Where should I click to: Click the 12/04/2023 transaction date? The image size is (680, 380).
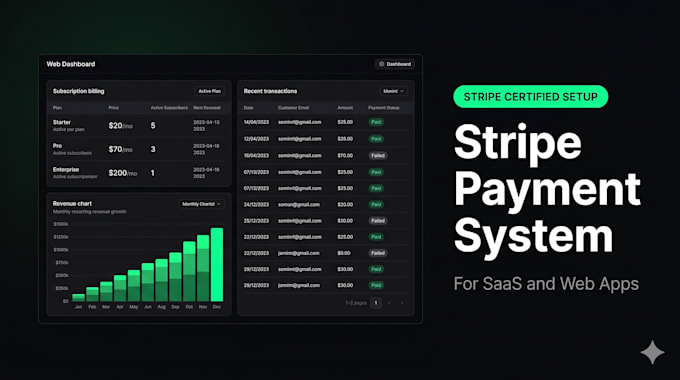[256, 139]
